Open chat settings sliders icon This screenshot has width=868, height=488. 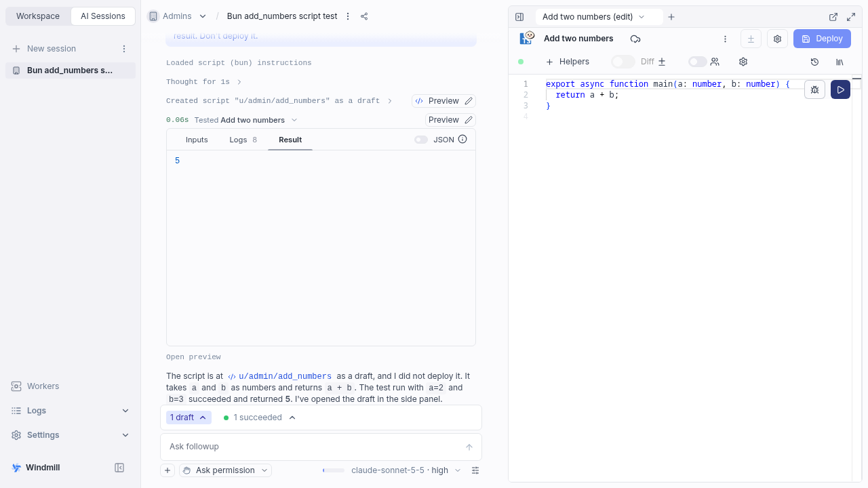475,470
